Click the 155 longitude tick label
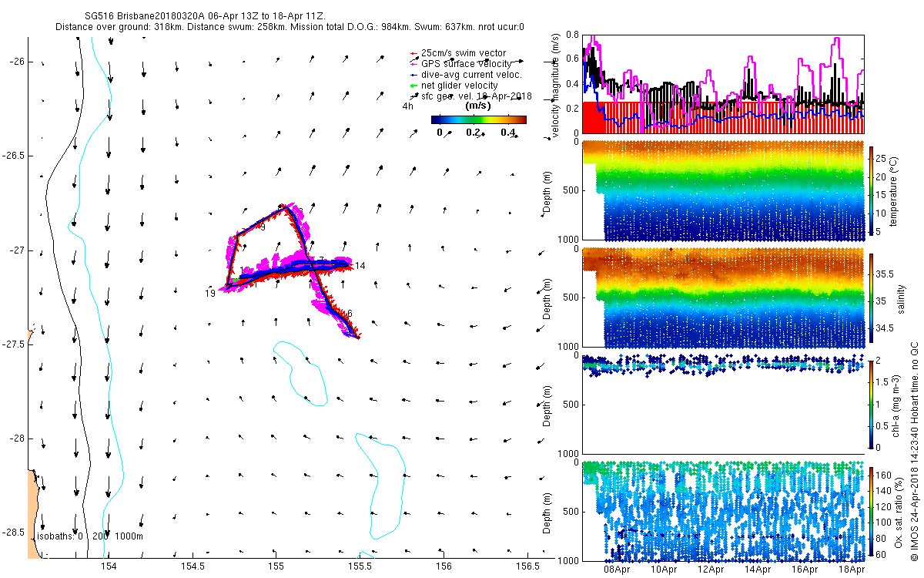 click(276, 568)
